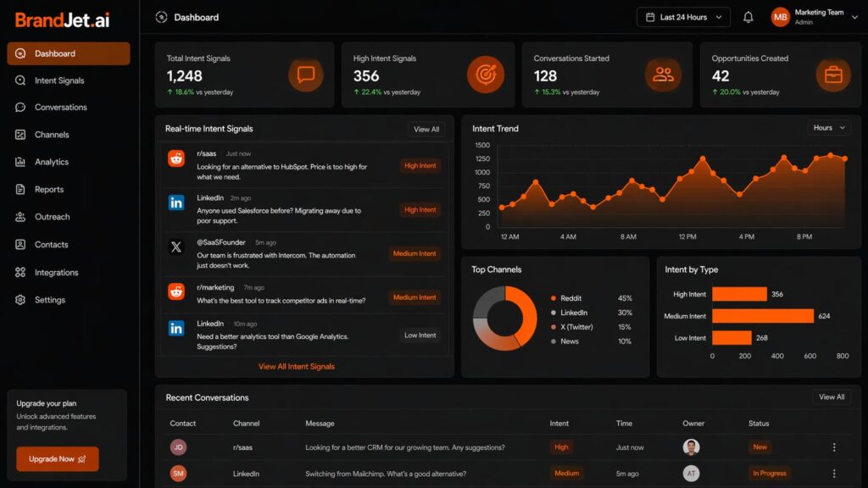
Task: Click the Reddit icon for r/saas signal
Action: click(x=176, y=158)
